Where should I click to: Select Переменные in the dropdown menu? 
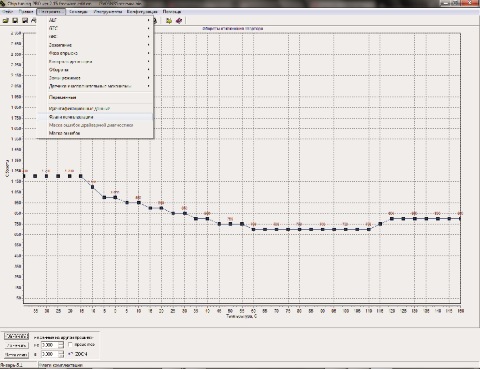click(95, 98)
